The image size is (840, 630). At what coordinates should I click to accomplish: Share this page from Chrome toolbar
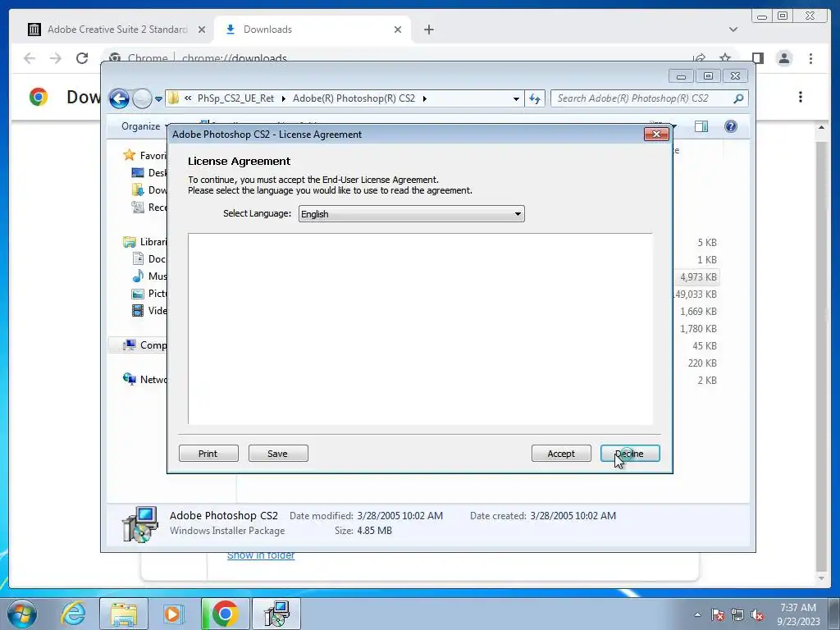699,58
